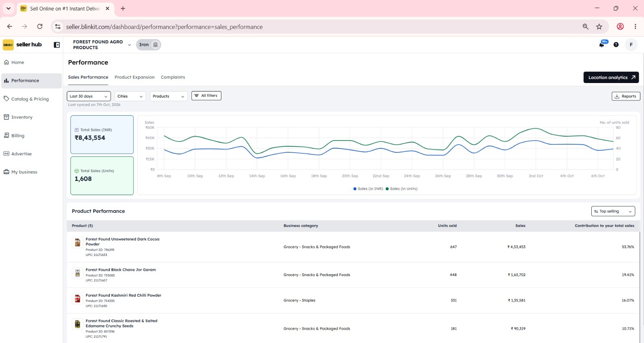Click the Dark Cocoa Powder product thumbnail
644x343 pixels.
pyautogui.click(x=78, y=242)
